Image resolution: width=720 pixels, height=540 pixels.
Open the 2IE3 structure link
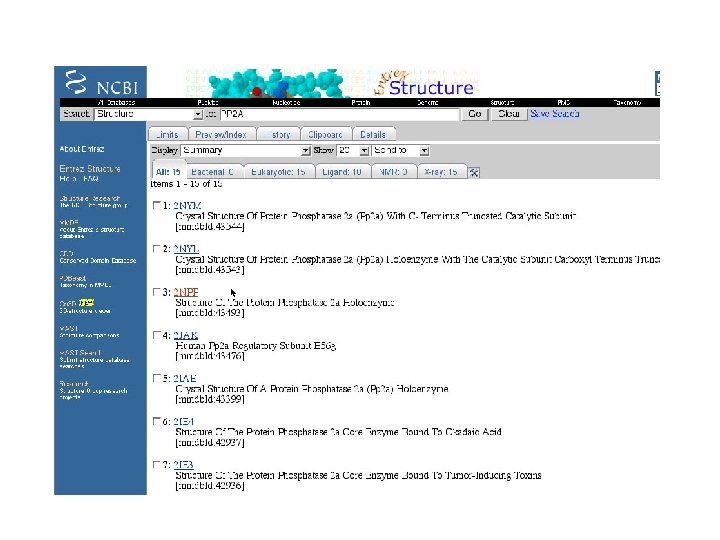183,464
